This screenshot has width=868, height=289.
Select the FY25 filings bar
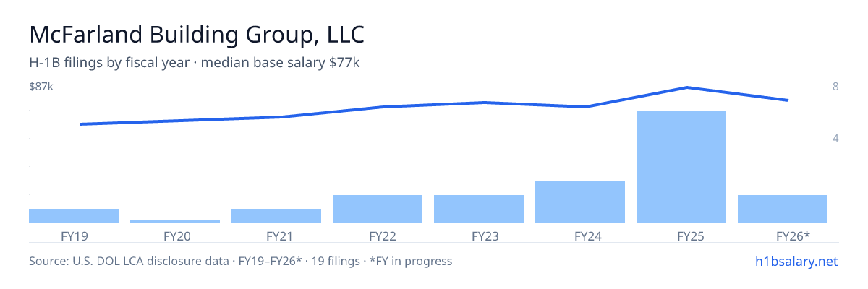click(x=681, y=167)
